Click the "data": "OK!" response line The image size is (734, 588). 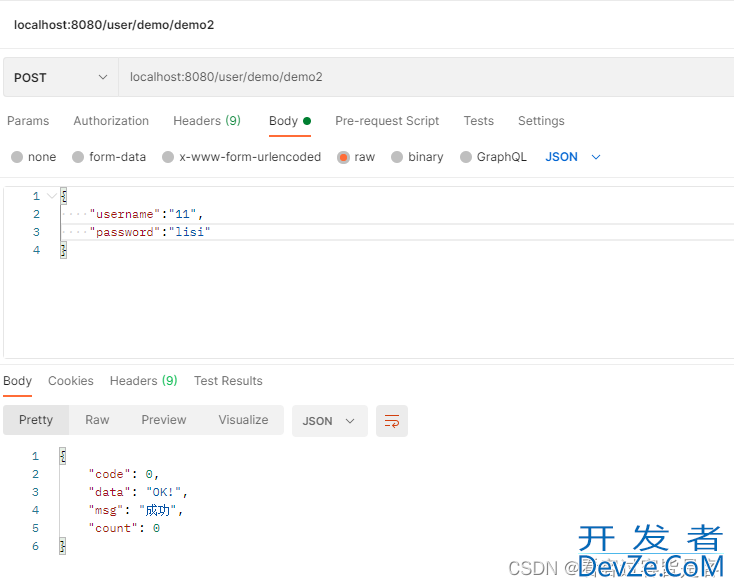point(138,492)
